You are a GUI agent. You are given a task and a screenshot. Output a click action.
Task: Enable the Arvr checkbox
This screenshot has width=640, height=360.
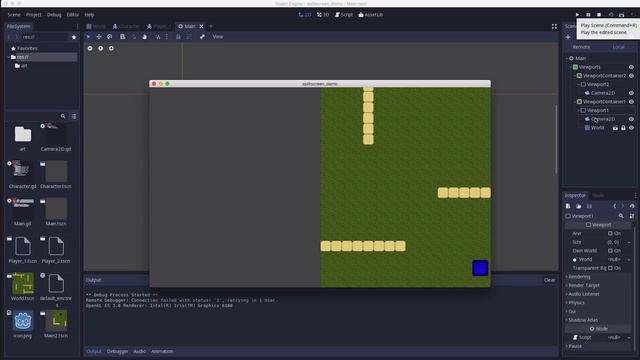coord(610,233)
